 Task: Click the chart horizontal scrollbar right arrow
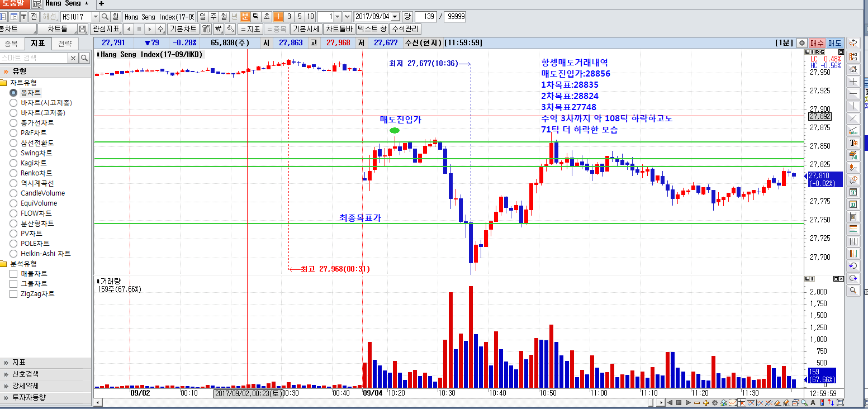click(661, 402)
